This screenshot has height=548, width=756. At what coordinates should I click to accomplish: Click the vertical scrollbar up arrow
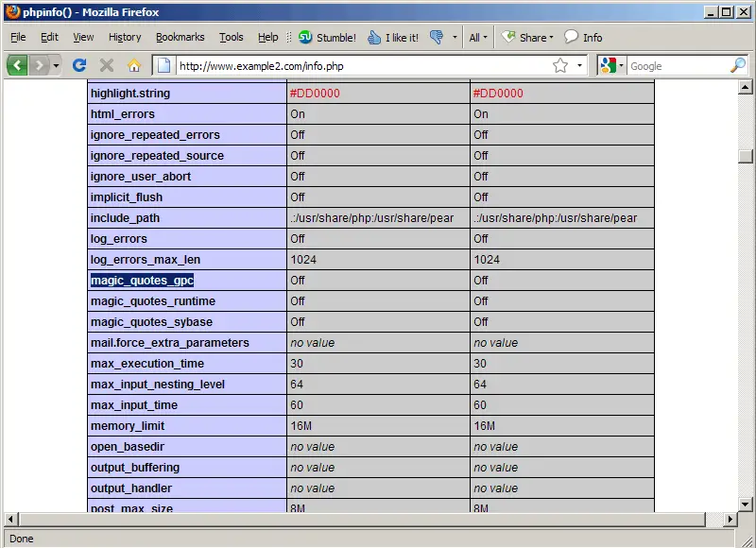click(745, 87)
